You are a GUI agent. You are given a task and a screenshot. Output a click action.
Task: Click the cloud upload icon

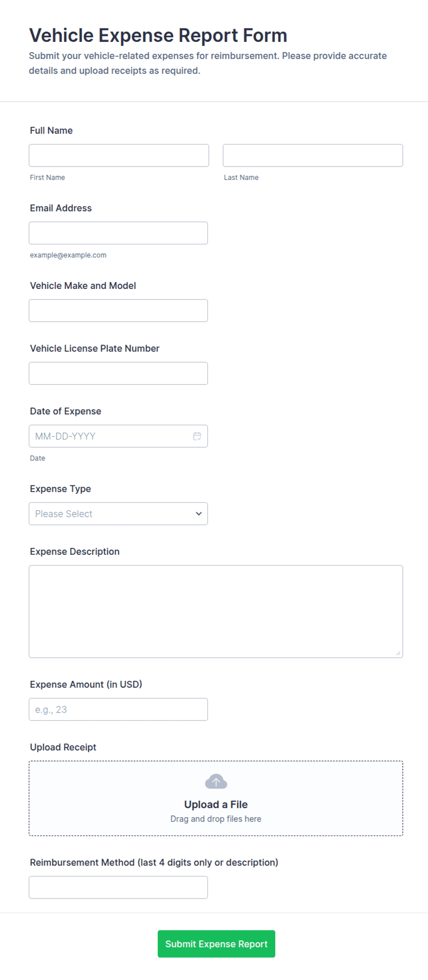pyautogui.click(x=216, y=781)
